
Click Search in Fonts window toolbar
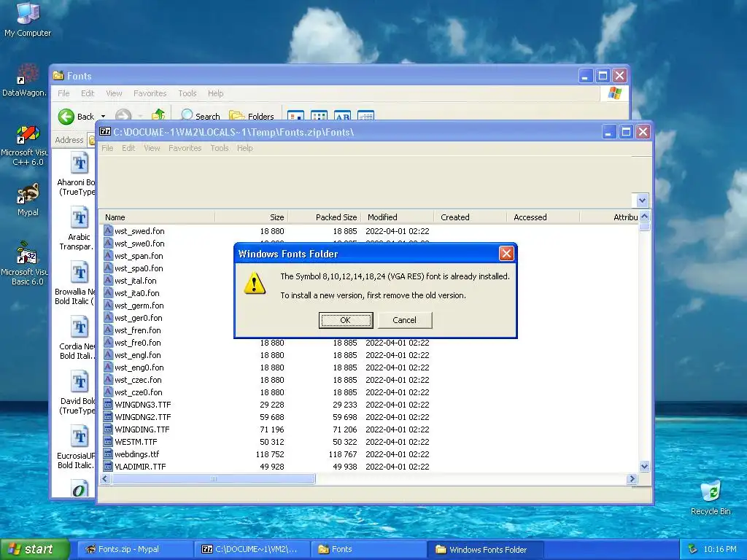coord(201,116)
